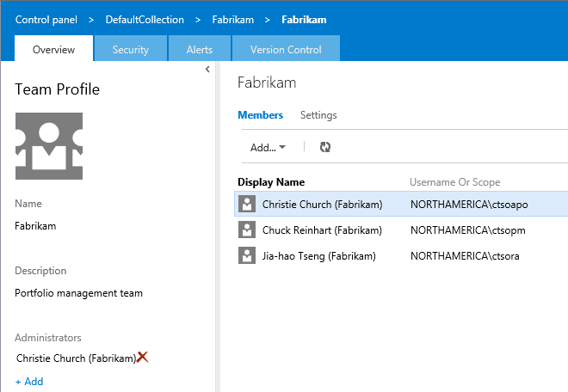
Task: Switch to the Settings tab
Action: [x=318, y=114]
